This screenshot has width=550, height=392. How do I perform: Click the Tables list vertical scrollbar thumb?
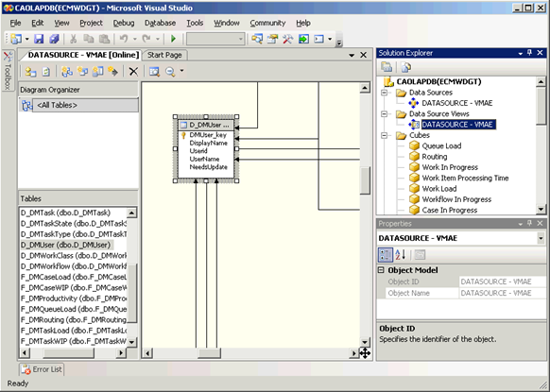132,293
